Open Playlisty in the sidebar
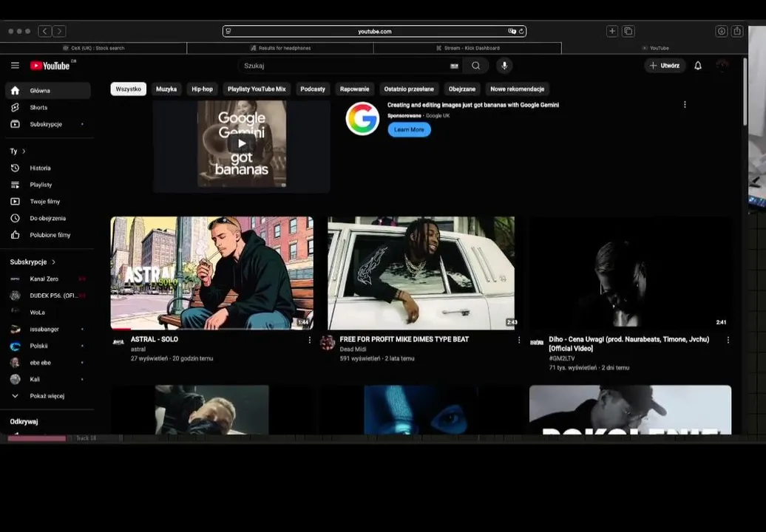 click(48, 185)
